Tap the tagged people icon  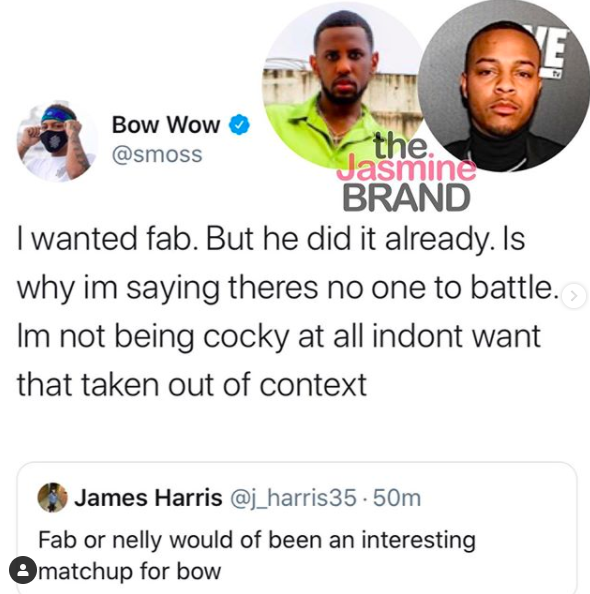pyautogui.click(x=23, y=570)
